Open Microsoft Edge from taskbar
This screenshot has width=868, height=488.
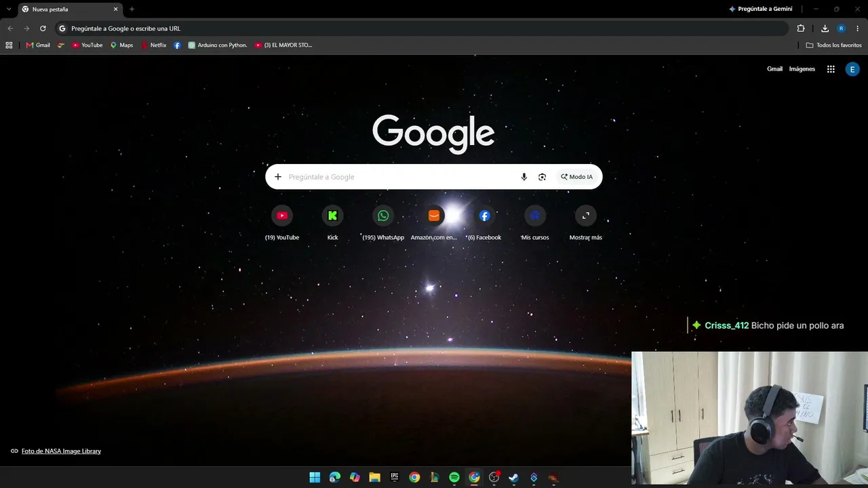(334, 477)
